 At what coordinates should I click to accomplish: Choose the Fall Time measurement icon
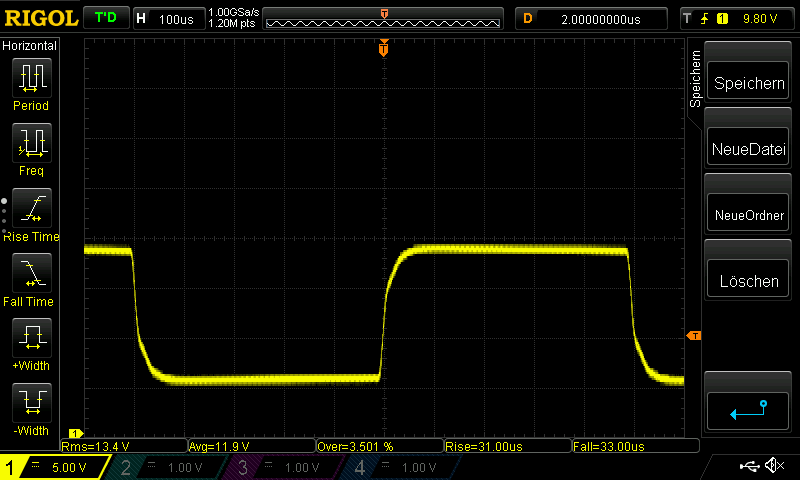pyautogui.click(x=31, y=273)
